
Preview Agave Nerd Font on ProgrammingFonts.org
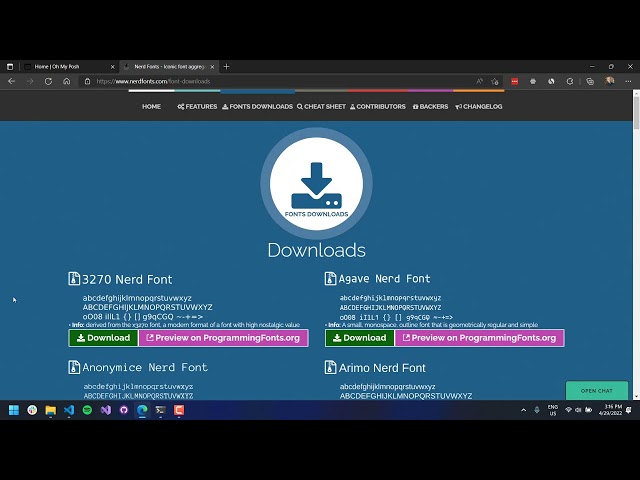click(x=480, y=338)
